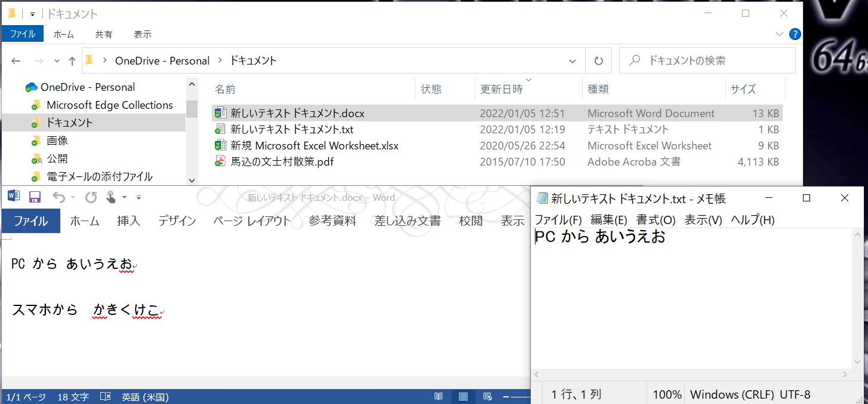Select 画像 folder in navigation tree
Viewport: 868px width, 404px height.
(57, 141)
